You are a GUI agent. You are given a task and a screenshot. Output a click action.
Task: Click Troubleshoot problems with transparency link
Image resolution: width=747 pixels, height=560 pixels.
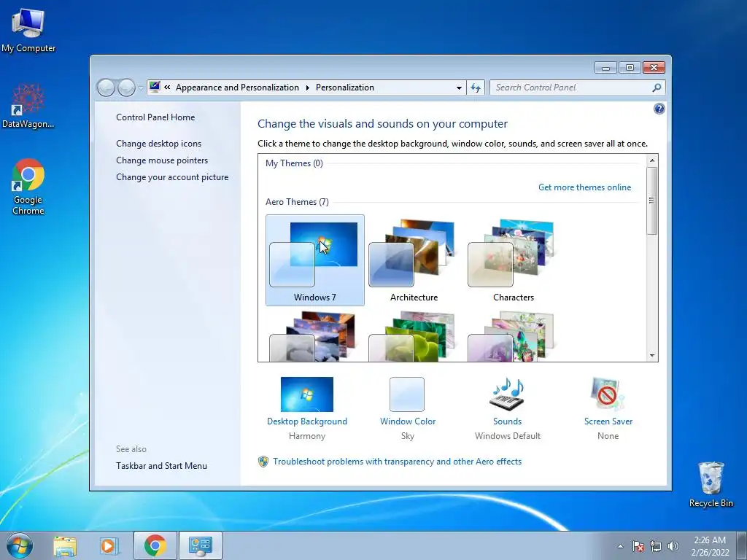coord(398,462)
